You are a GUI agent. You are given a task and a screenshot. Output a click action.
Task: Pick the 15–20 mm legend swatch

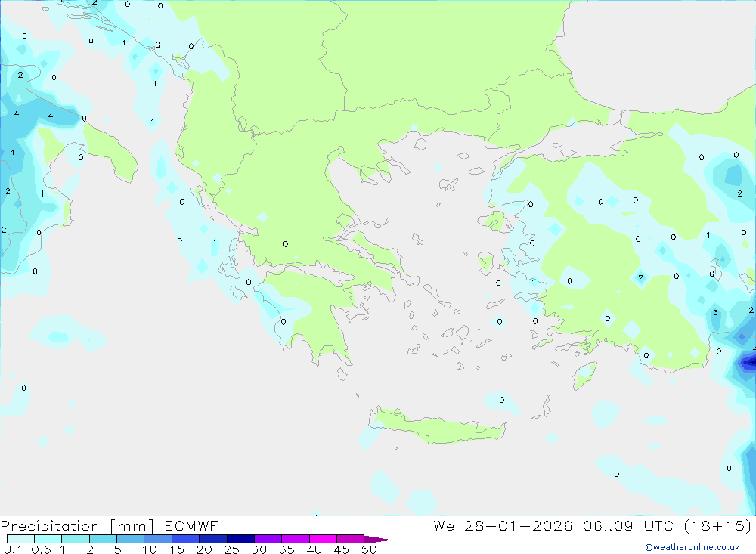[x=185, y=539]
